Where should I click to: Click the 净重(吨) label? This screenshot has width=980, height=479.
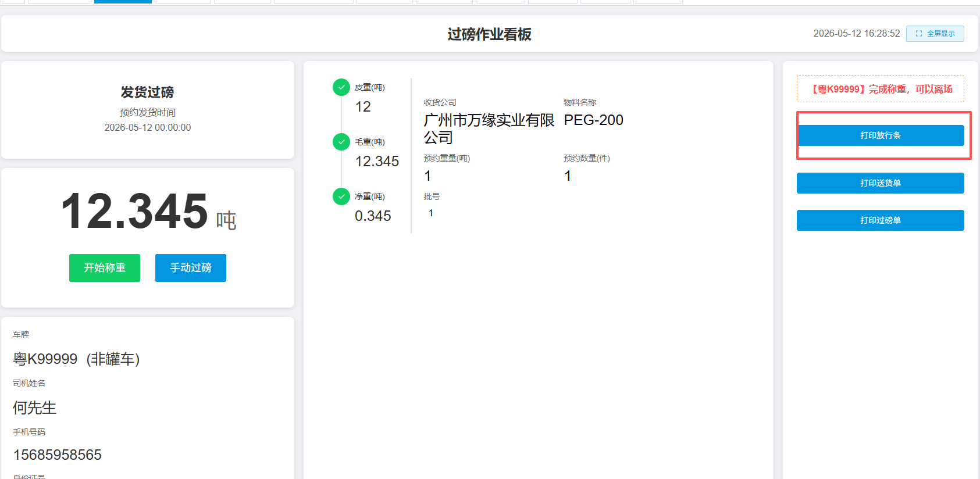[x=370, y=196]
